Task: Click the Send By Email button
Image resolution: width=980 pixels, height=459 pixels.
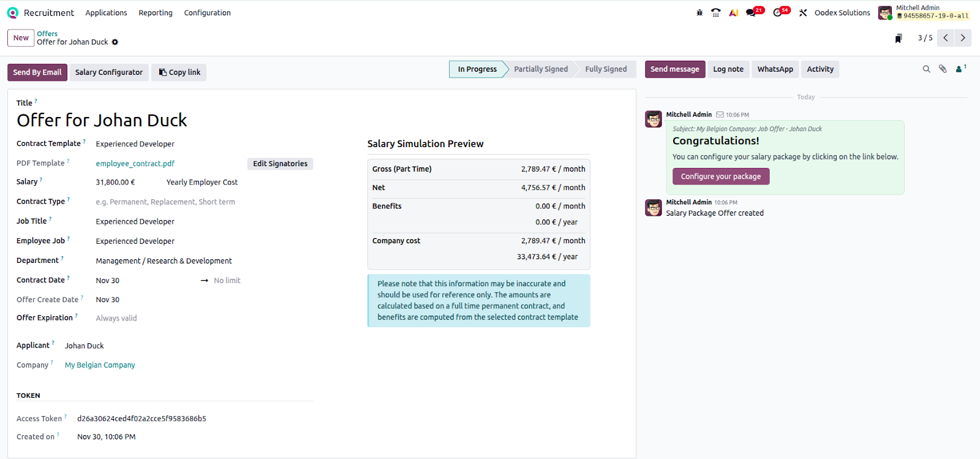Action: (x=37, y=72)
